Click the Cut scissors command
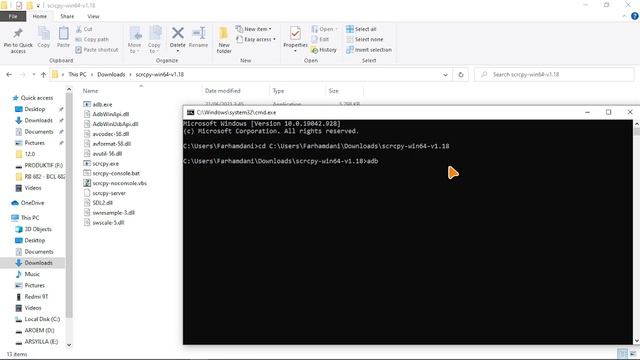640x360 pixels. (84, 29)
